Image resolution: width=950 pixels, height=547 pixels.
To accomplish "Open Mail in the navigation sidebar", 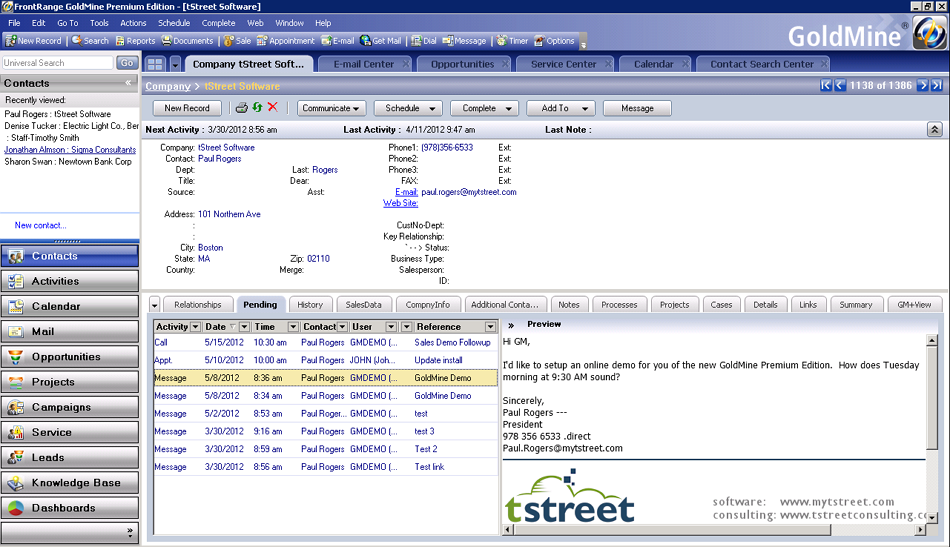I will pos(70,331).
